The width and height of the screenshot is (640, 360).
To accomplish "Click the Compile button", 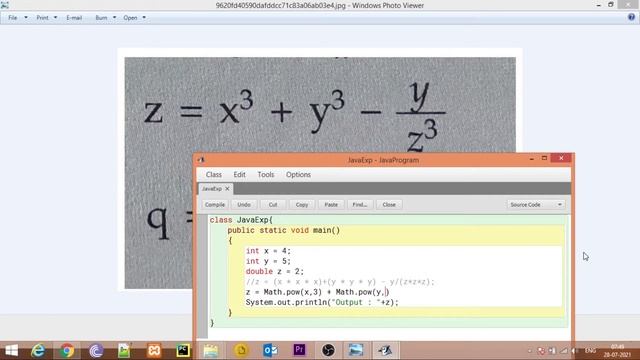I will (x=215, y=204).
